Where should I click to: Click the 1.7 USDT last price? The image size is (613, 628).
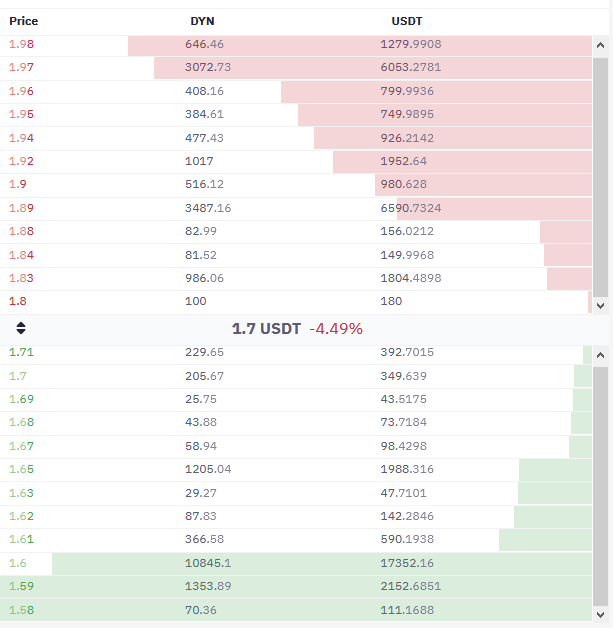pyautogui.click(x=266, y=329)
